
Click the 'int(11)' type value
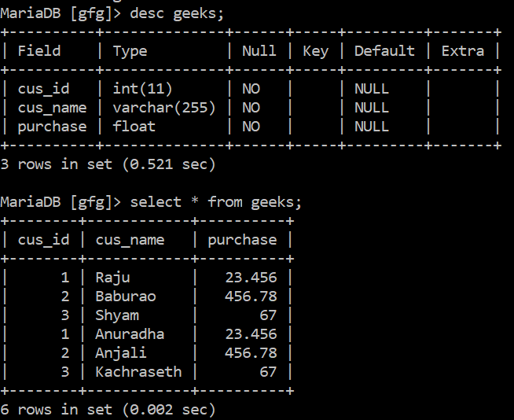pyautogui.click(x=142, y=89)
